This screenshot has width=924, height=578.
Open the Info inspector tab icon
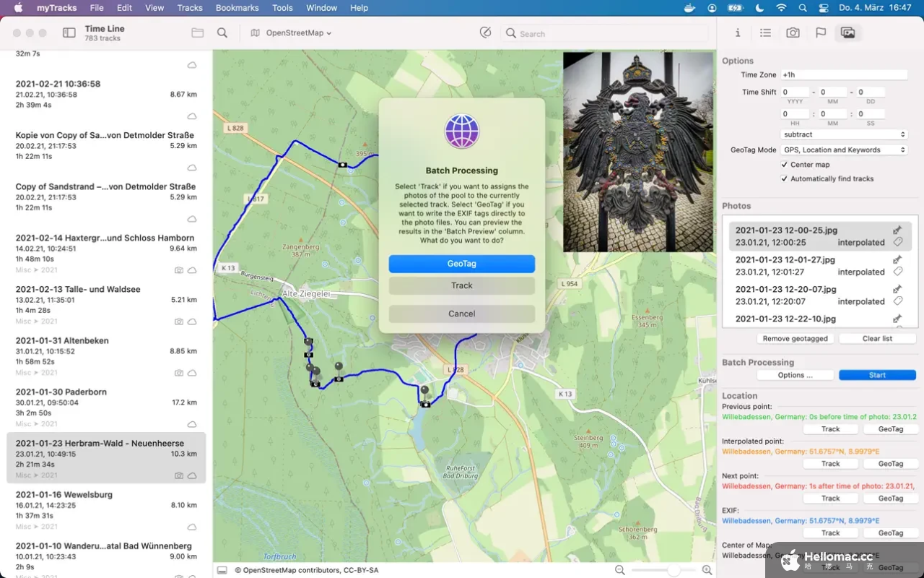[737, 33]
